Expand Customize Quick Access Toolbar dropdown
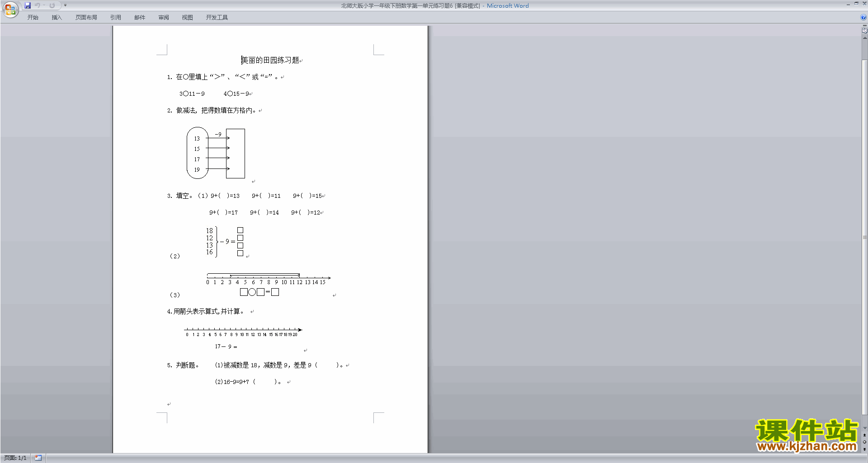 pyautogui.click(x=65, y=5)
